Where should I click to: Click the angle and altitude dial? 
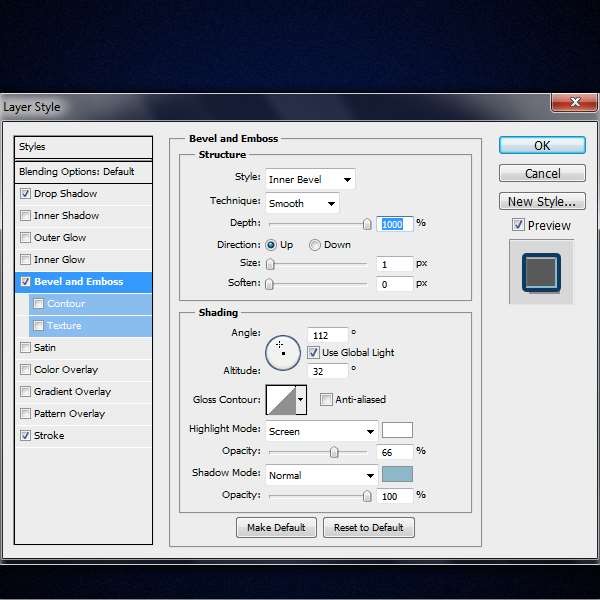point(283,351)
